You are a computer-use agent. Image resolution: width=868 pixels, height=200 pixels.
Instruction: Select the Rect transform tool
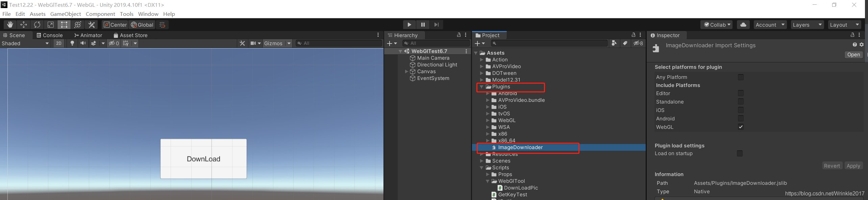click(x=64, y=25)
